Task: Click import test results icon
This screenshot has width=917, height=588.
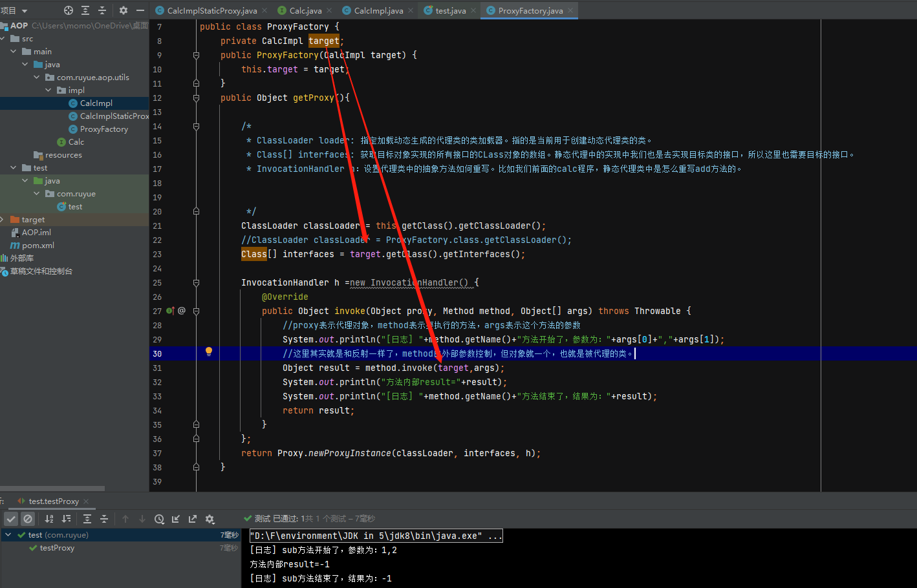Action: click(176, 519)
